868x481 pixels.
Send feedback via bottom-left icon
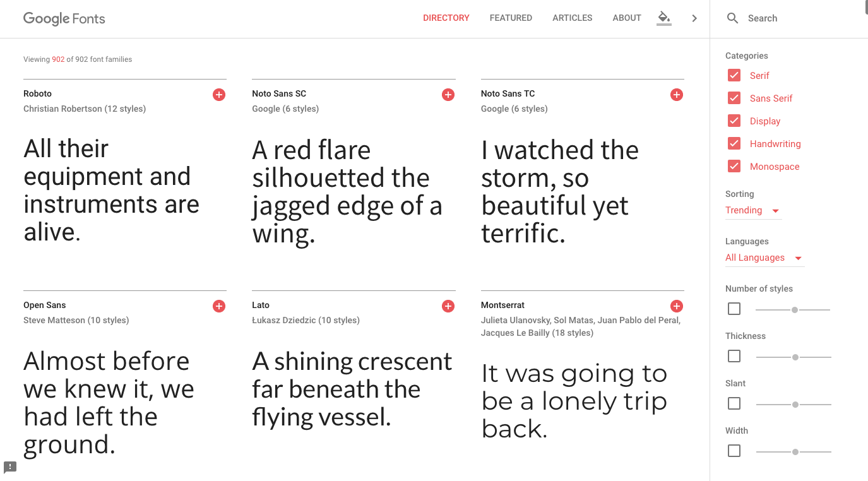(10, 467)
